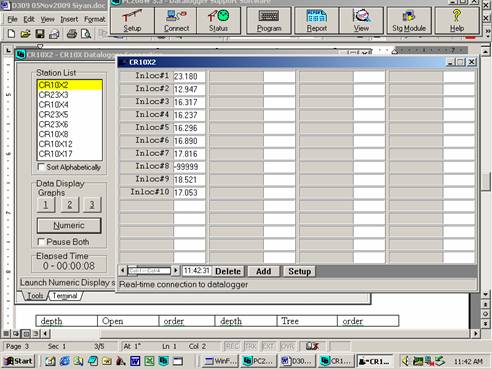Click the Excel quick launch icon

click(149, 361)
